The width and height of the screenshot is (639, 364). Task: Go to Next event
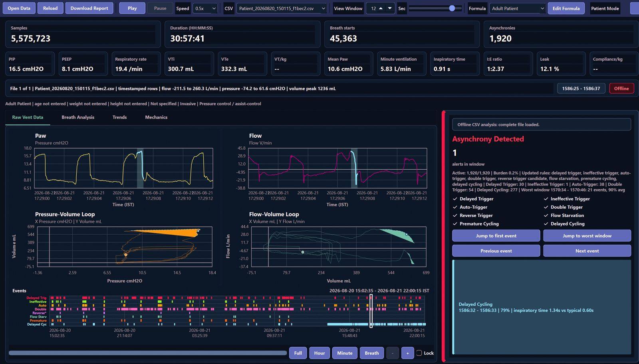[x=587, y=251]
